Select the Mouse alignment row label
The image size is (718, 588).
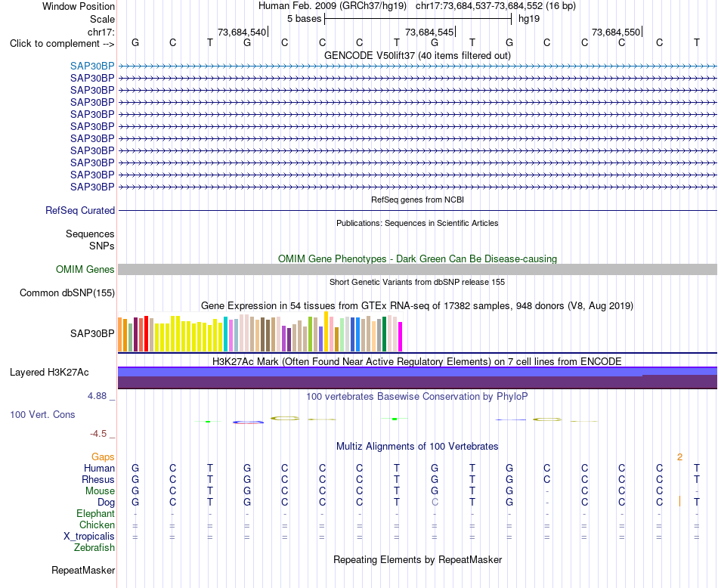[x=100, y=491]
